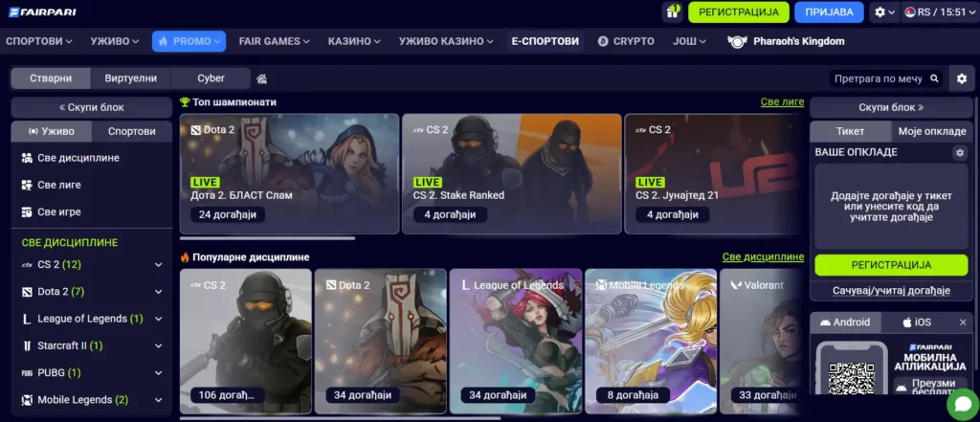
Task: Click the Регистрација button in the header
Action: (x=738, y=11)
